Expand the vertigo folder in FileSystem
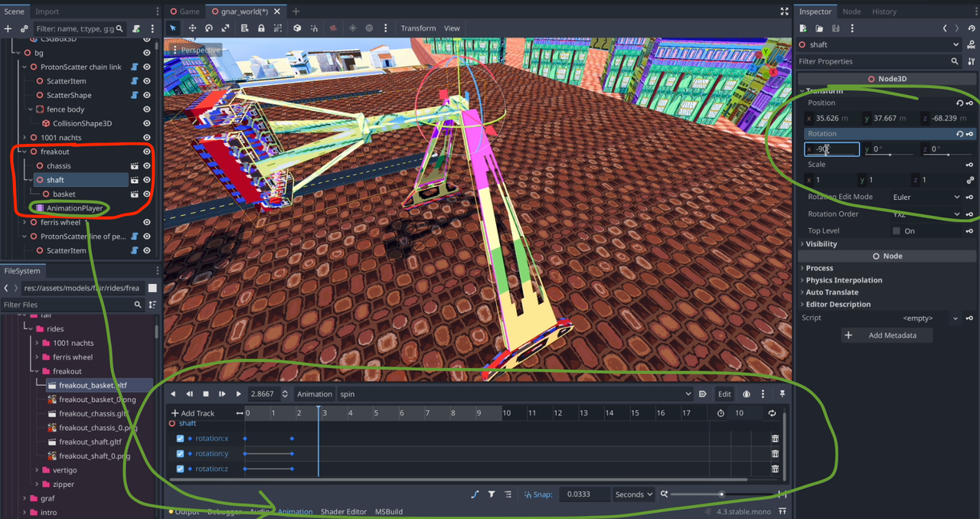 37,470
